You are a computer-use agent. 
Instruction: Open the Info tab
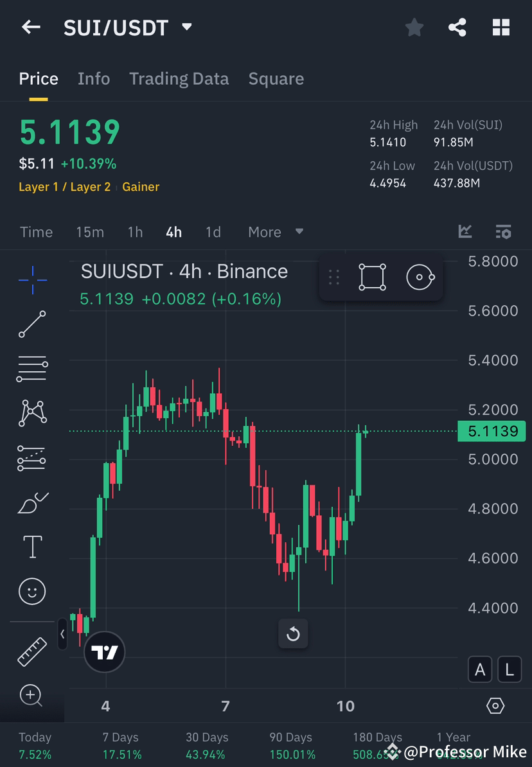click(93, 78)
